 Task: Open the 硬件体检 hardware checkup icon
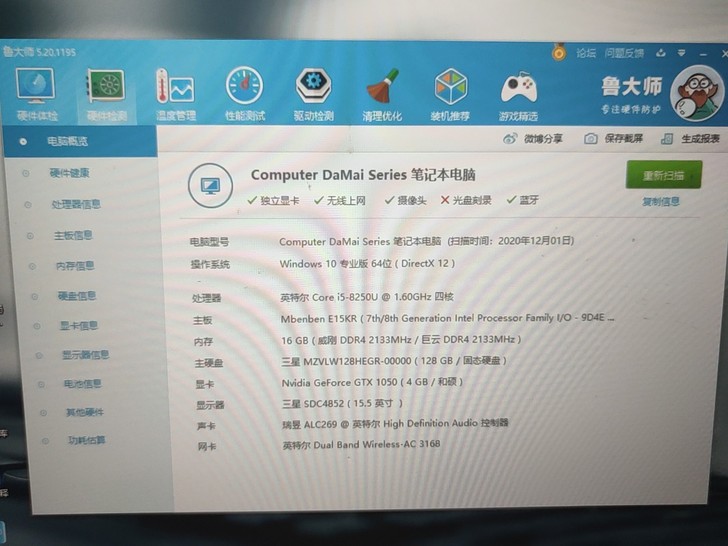click(x=36, y=94)
